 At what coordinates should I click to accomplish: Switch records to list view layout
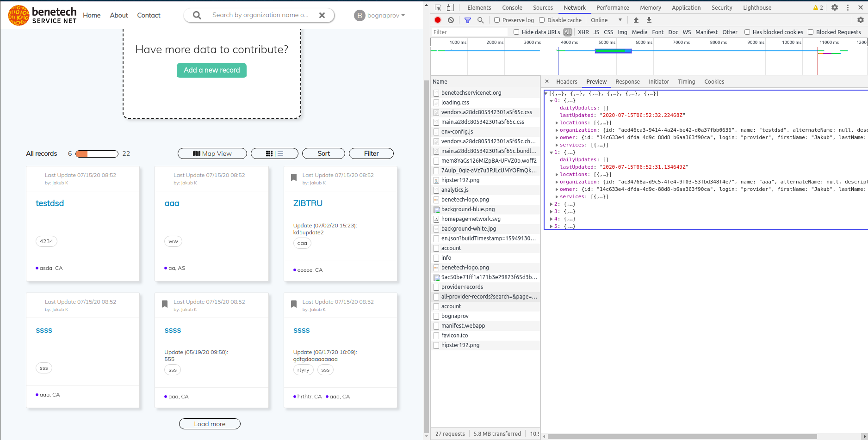tap(279, 153)
